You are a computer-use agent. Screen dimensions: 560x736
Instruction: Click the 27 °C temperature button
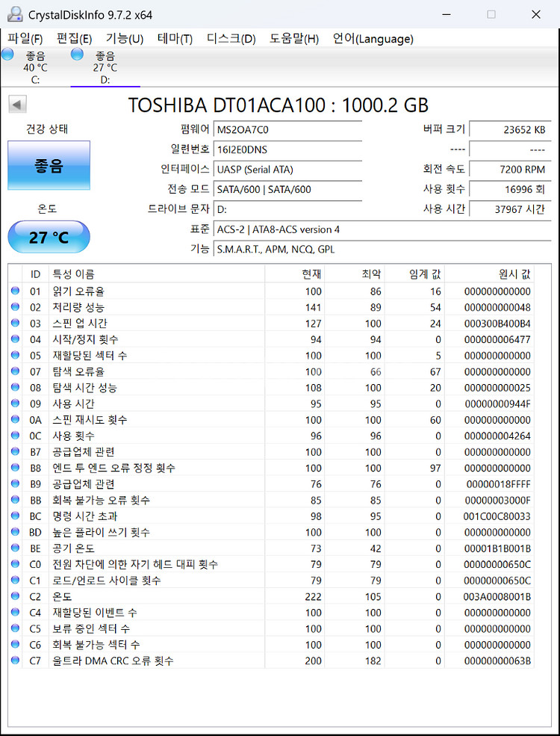point(49,237)
